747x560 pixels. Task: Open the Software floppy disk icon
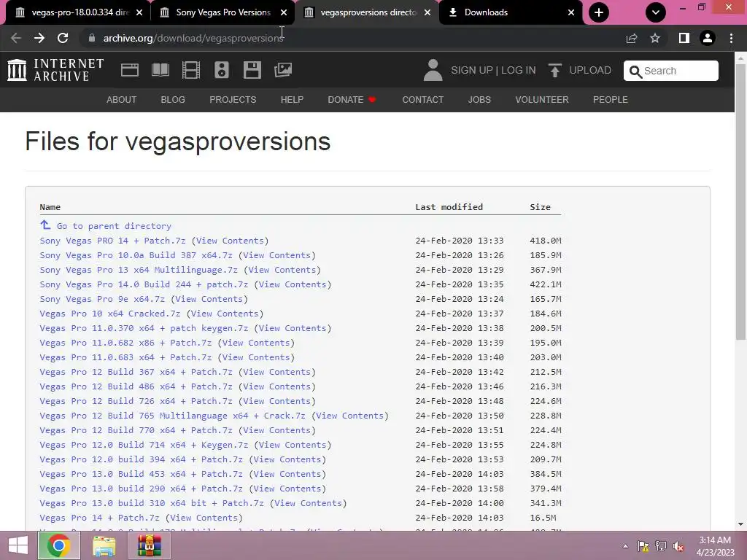pos(252,70)
